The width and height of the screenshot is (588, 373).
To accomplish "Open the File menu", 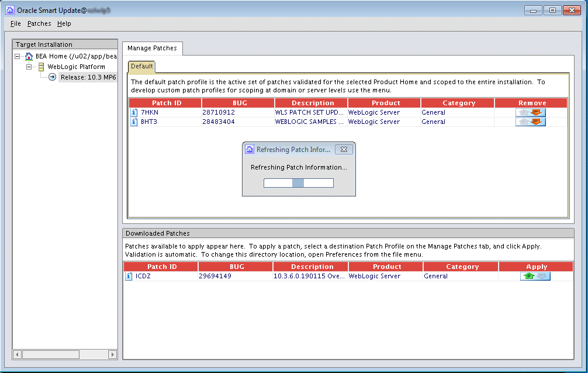I will tap(15, 23).
